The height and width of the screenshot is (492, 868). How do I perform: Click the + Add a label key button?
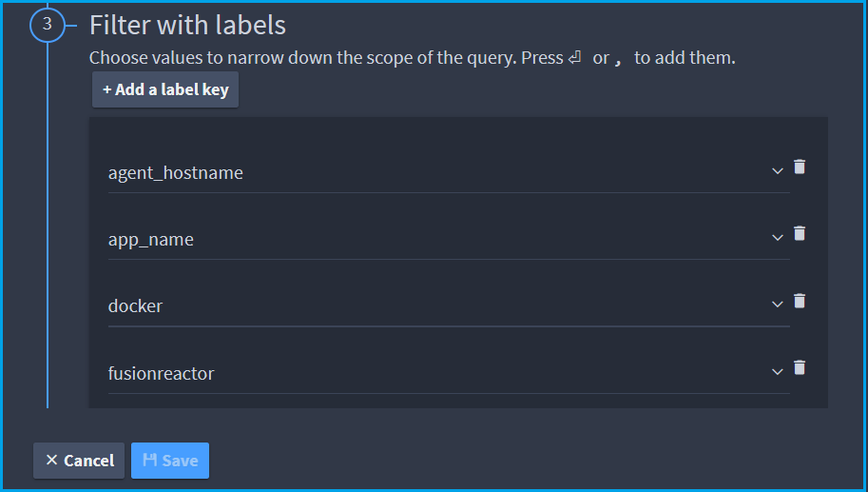165,89
